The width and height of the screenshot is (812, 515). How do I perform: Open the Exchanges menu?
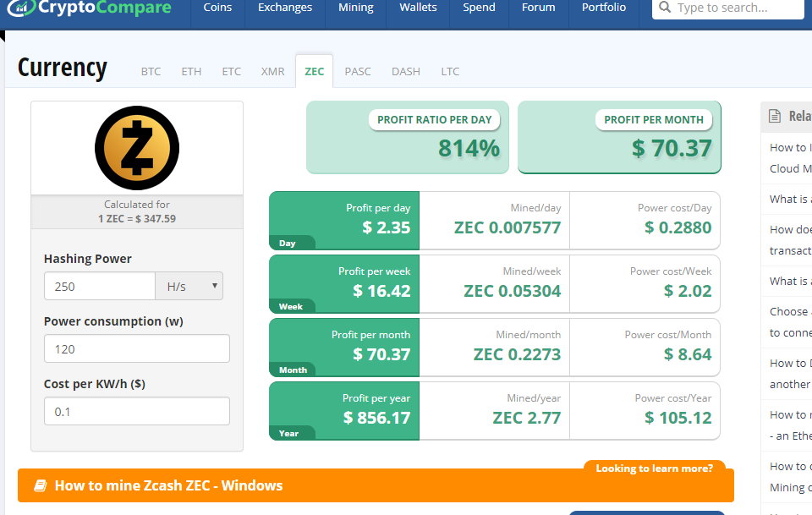point(285,8)
